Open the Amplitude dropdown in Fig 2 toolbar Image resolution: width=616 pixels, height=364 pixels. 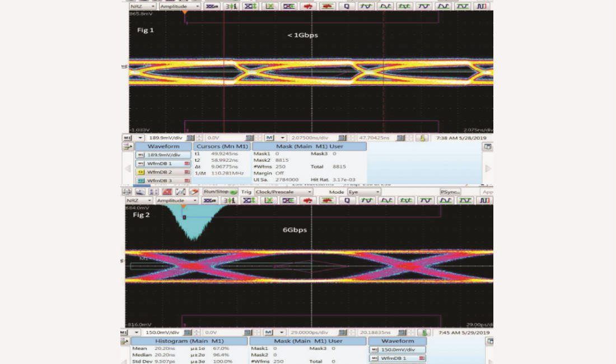click(176, 200)
